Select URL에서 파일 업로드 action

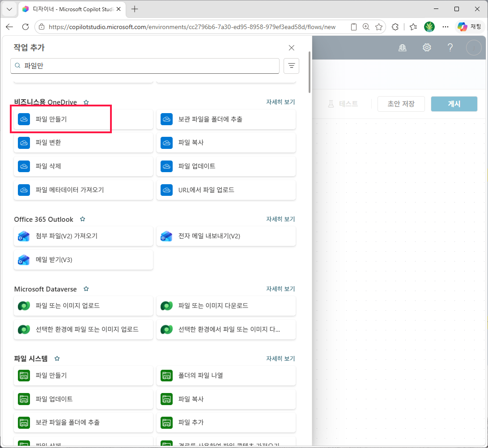click(226, 190)
